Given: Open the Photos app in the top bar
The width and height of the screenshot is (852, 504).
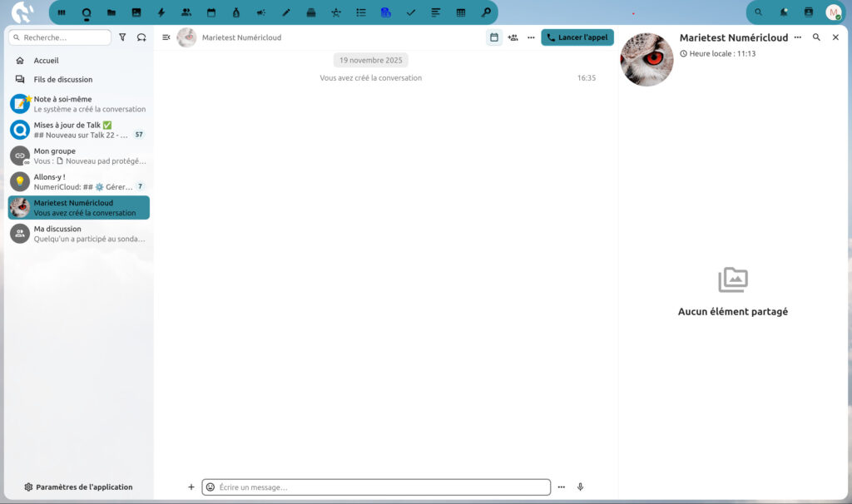Looking at the screenshot, I should point(136,12).
